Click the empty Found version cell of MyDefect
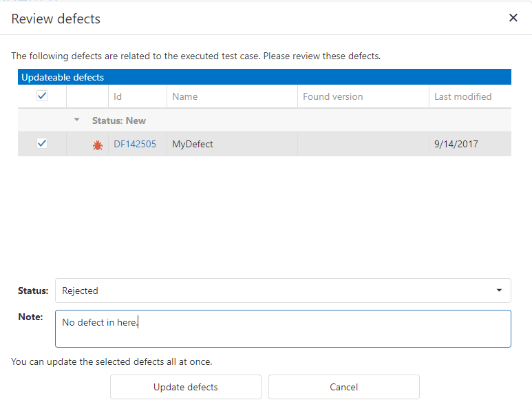Image resolution: width=532 pixels, height=411 pixels. coord(363,145)
